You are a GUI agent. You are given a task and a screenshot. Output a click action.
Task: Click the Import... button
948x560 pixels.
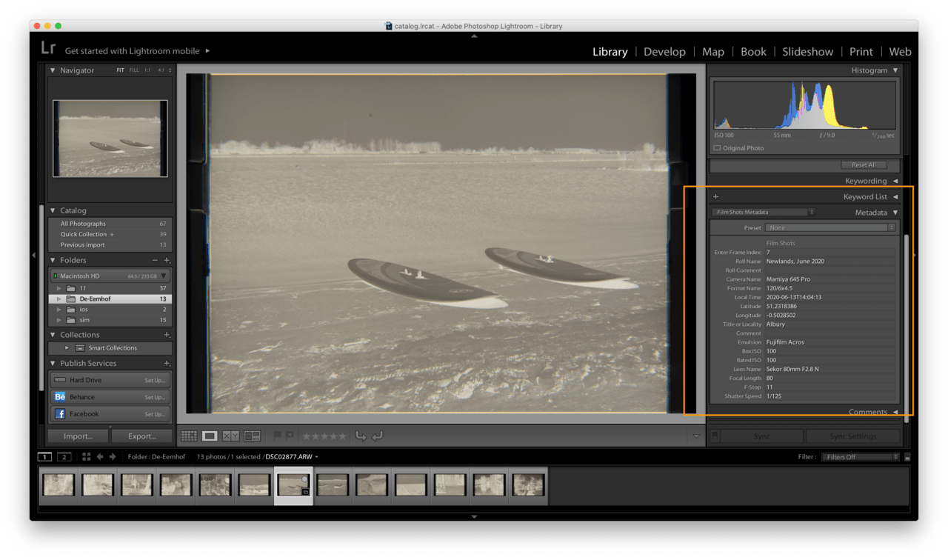click(x=78, y=436)
